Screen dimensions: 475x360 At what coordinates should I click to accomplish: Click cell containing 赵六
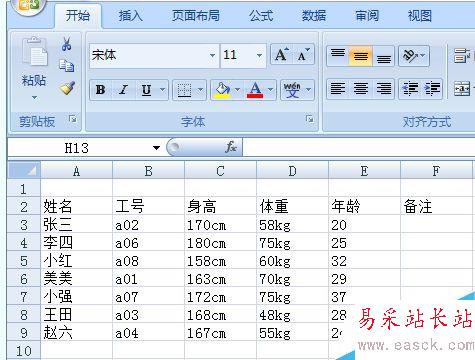click(76, 333)
